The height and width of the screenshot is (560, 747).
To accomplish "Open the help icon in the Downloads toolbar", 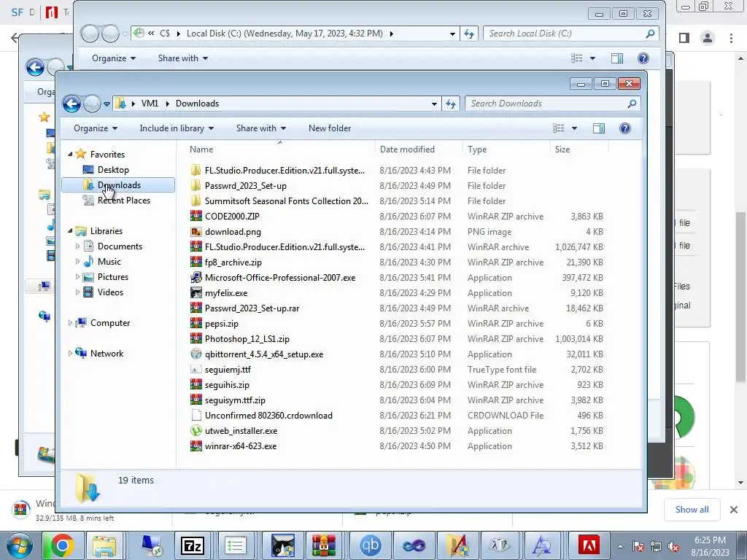I will (x=625, y=128).
